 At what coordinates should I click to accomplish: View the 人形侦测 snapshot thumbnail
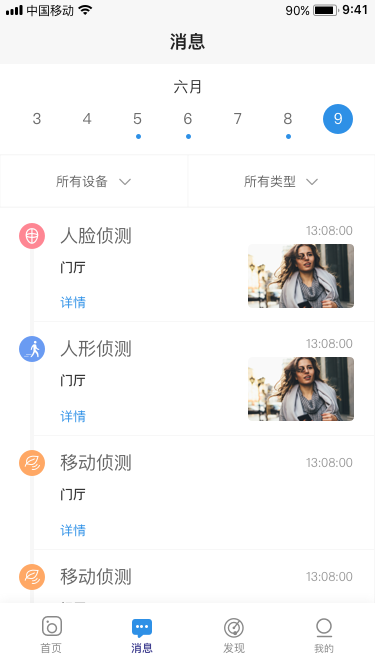click(301, 389)
